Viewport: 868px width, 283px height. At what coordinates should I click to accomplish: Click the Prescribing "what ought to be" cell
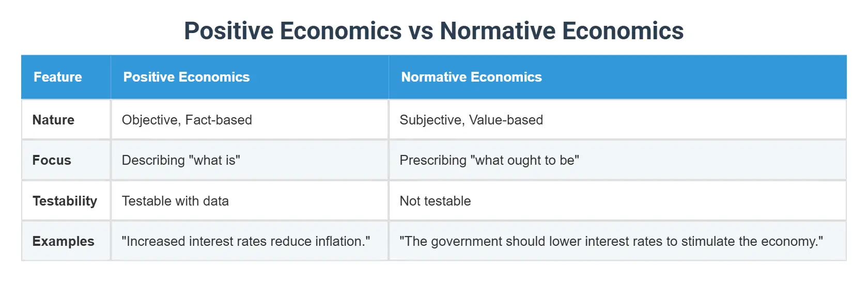[617, 160]
